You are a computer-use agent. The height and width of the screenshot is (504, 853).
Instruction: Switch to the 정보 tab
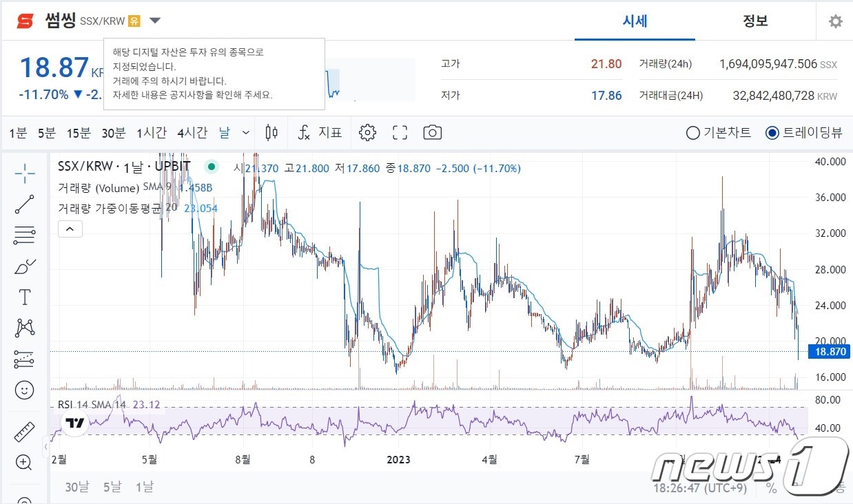tap(755, 21)
